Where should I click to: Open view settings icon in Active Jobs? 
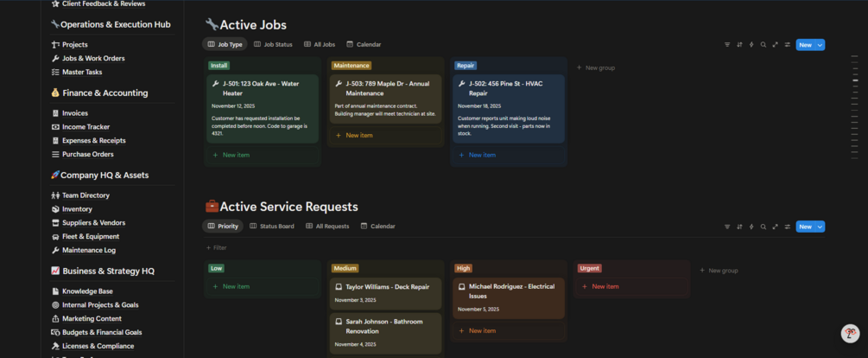click(x=787, y=45)
